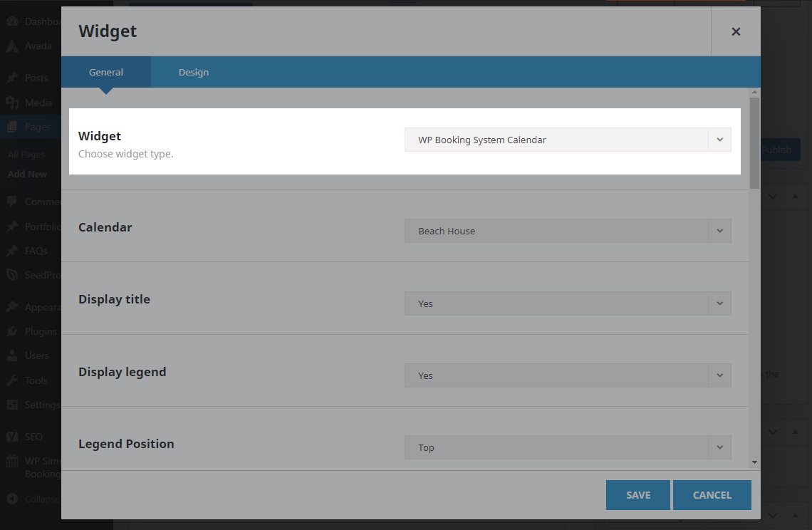Screen dimensions: 812x530
Task: Open the FAQs sidebar icon
Action: coord(12,250)
